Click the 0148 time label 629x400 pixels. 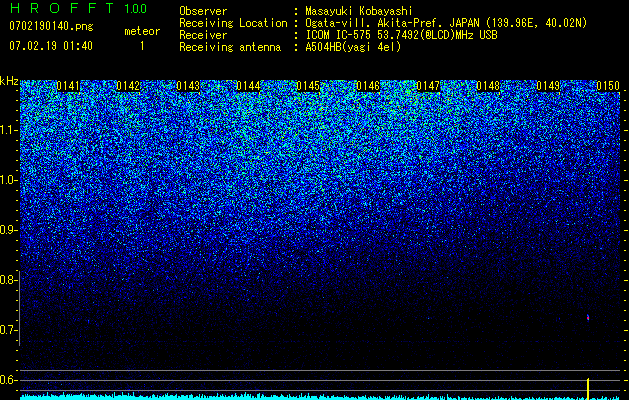tap(488, 86)
